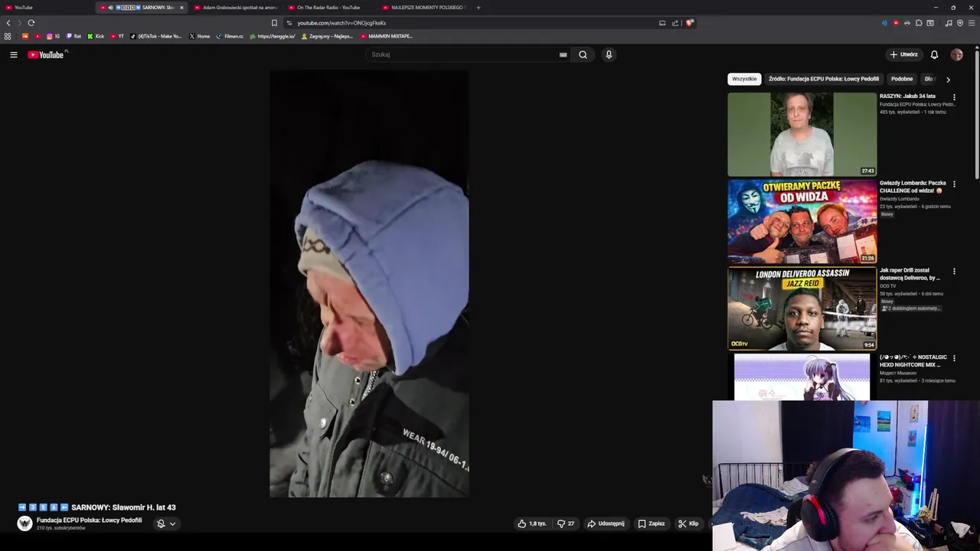The height and width of the screenshot is (551, 980).
Task: Start voice search with the microphone
Action: 609,54
